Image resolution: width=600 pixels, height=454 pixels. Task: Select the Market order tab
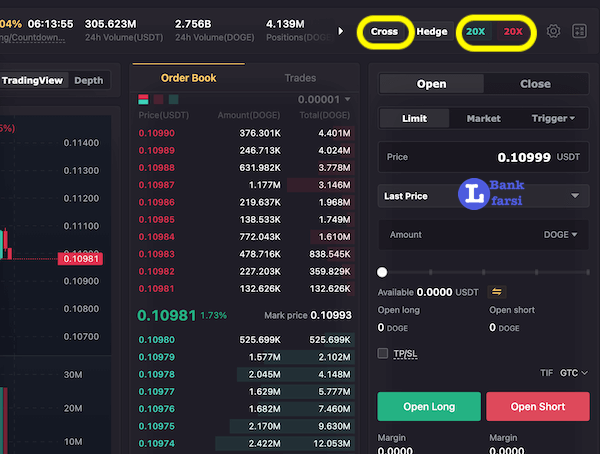pyautogui.click(x=484, y=118)
